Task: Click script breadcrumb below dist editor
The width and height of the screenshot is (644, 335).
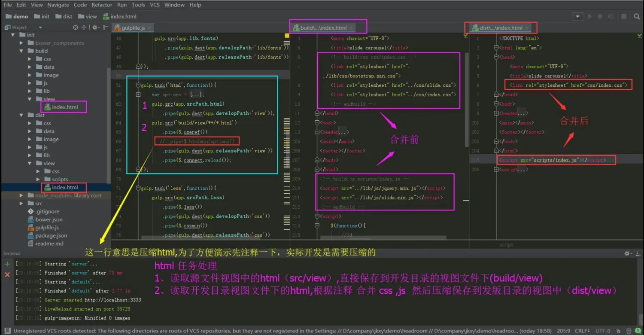Action: tap(506, 244)
